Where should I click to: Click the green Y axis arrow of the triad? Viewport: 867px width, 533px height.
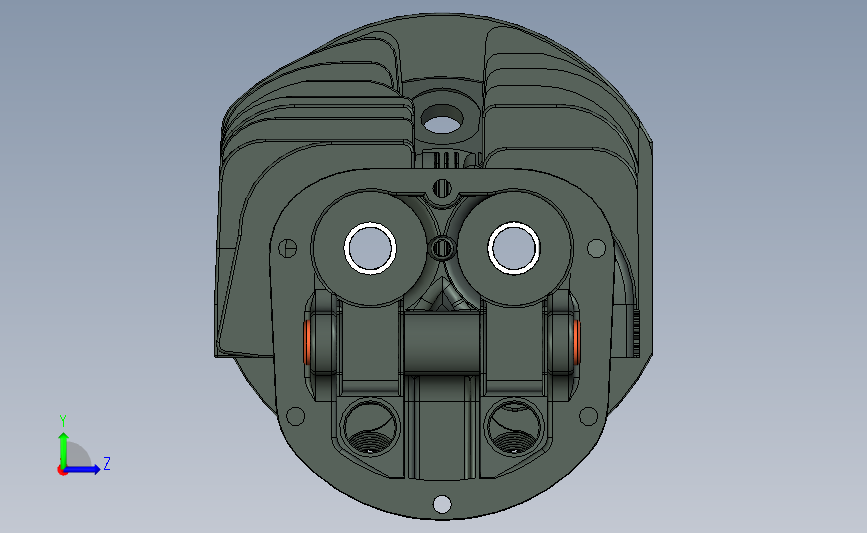(x=64, y=449)
